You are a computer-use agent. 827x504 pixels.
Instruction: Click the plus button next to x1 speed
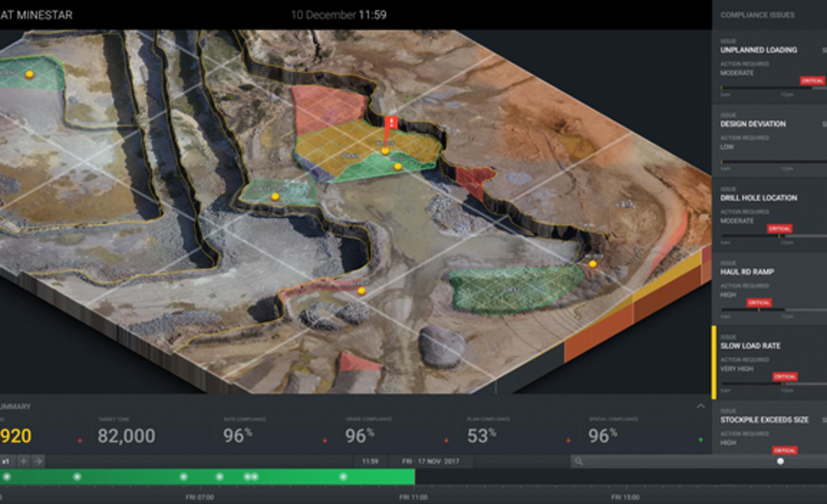pyautogui.click(x=23, y=461)
